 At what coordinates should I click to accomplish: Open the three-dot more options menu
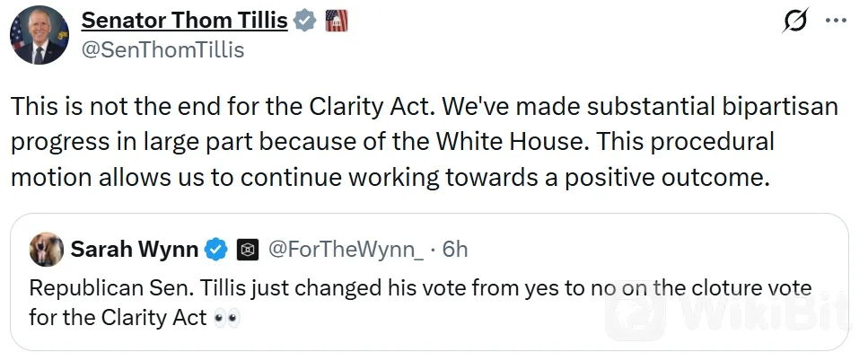coord(836,21)
